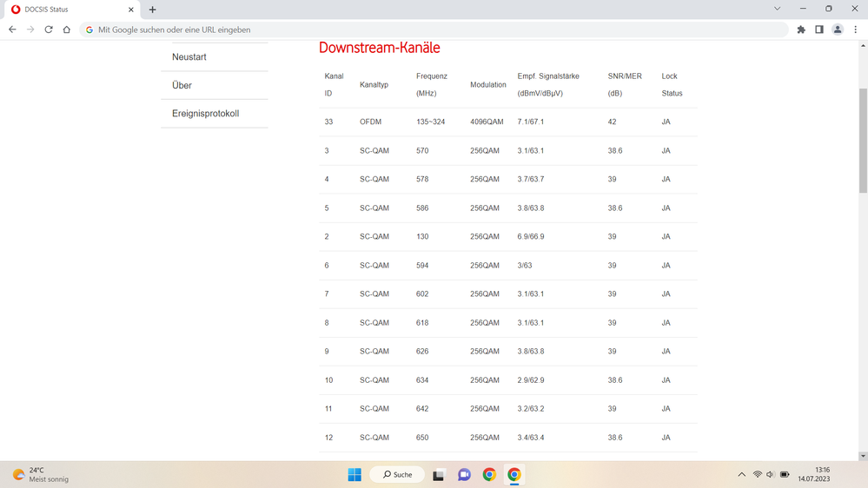Reload the DOCSIS Status page
868x488 pixels.
click(49, 30)
